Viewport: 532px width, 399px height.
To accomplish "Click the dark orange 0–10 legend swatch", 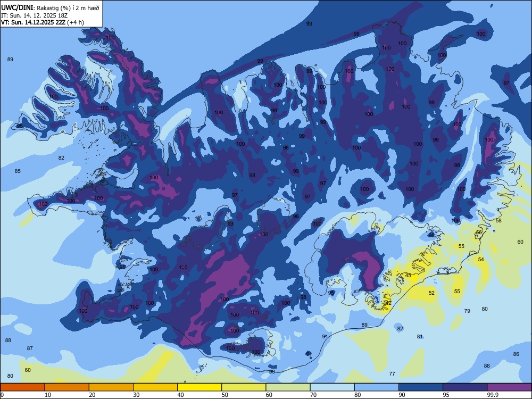I will pyautogui.click(x=22, y=387).
